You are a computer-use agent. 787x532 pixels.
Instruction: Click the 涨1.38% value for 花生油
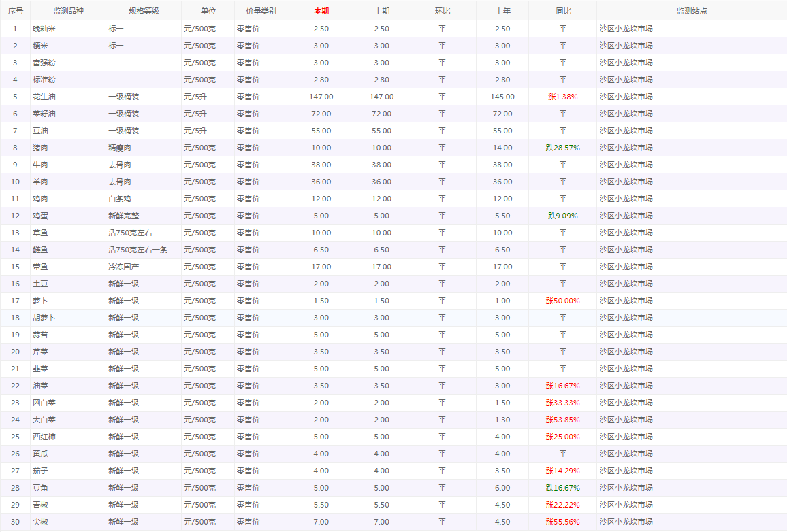562,97
